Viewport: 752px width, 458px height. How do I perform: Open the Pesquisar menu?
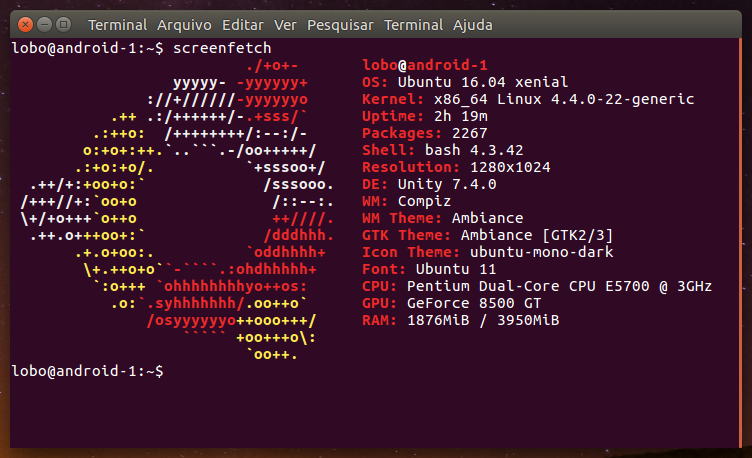(x=340, y=25)
